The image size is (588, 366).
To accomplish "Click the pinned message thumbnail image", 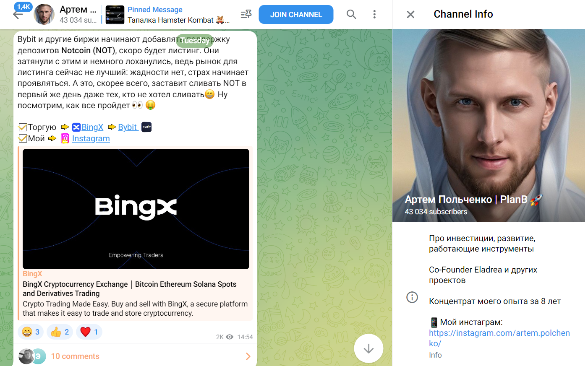I will [x=115, y=15].
